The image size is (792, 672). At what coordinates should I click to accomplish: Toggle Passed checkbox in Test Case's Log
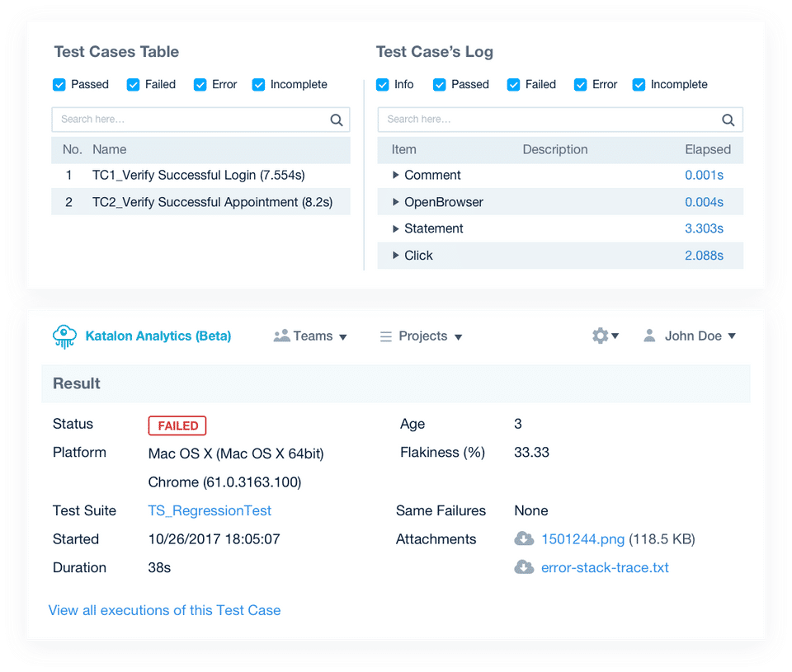(x=440, y=85)
